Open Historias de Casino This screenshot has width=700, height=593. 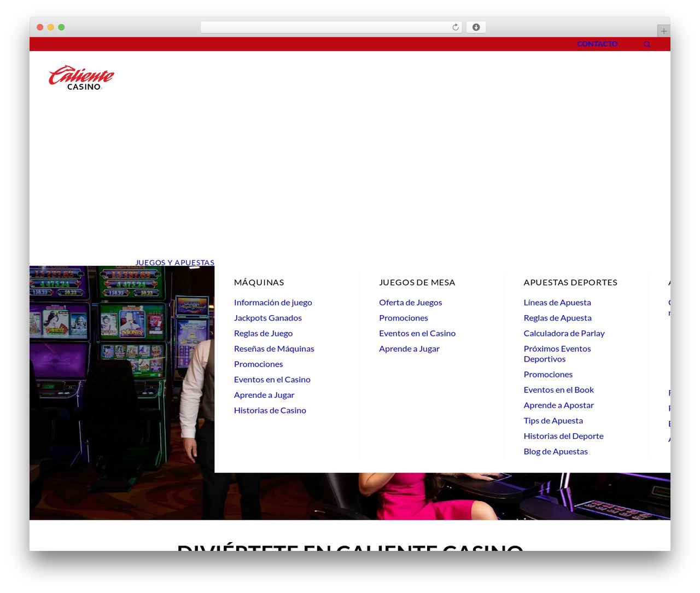pyautogui.click(x=270, y=410)
